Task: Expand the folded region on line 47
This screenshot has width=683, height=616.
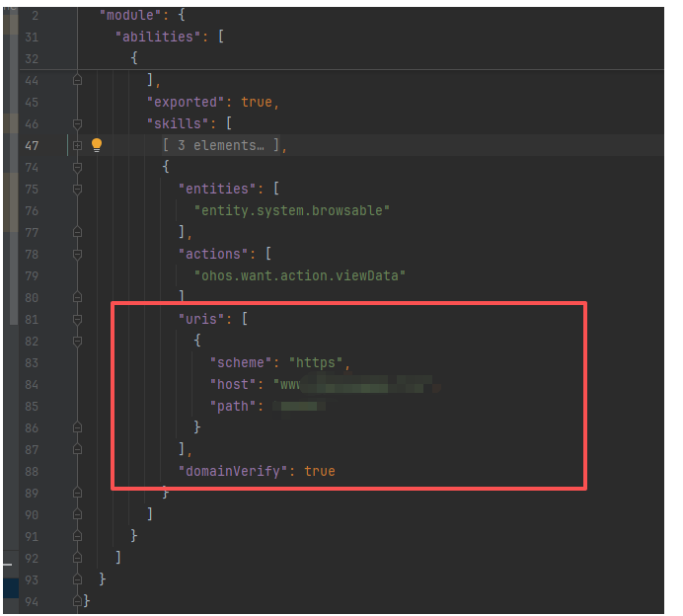Action: (x=78, y=145)
